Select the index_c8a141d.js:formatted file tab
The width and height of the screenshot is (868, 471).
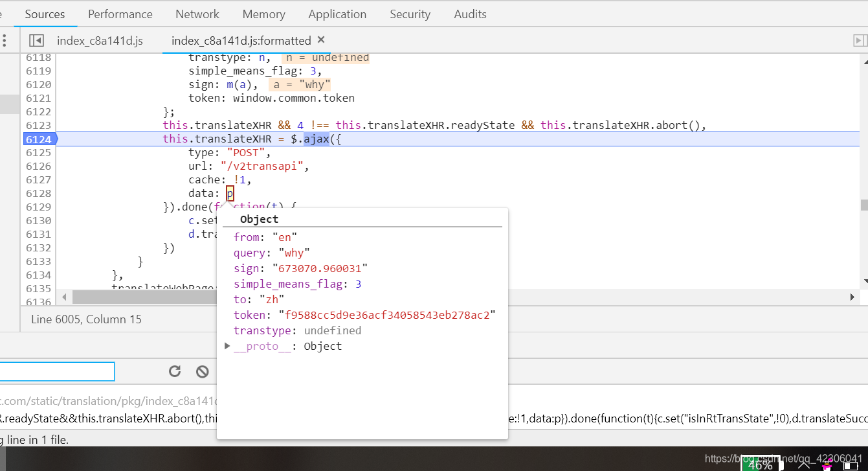[x=241, y=40]
